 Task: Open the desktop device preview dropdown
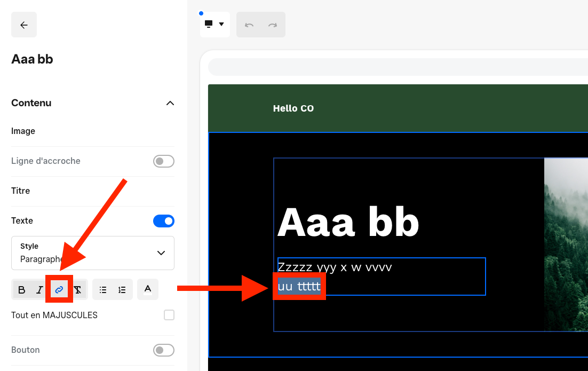tap(215, 25)
